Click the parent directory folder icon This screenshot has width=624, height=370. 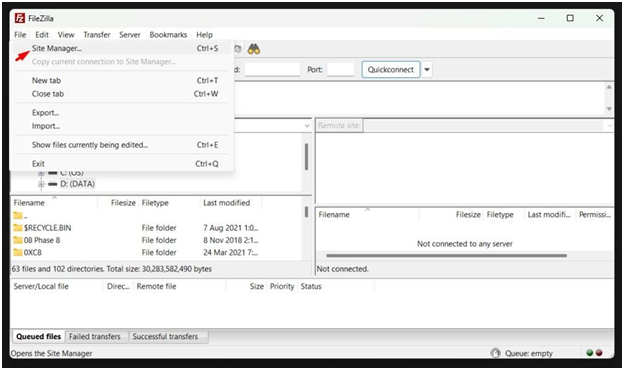18,216
